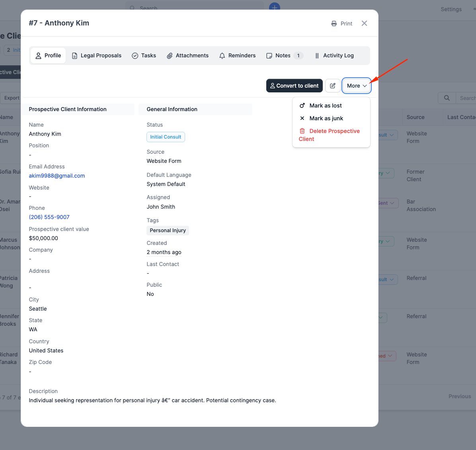
Task: Click the (206) 555-9007 phone link
Action: pyautogui.click(x=49, y=217)
